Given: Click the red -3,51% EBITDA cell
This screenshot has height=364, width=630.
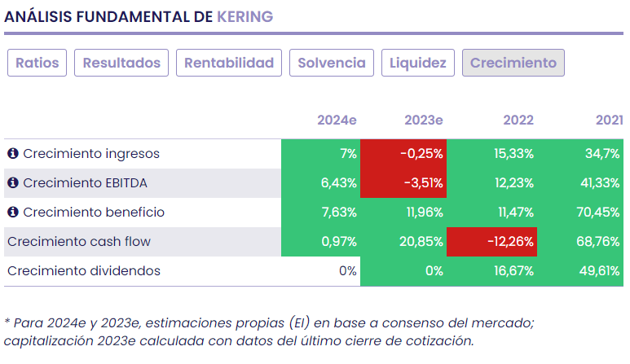Looking at the screenshot, I should [x=403, y=183].
